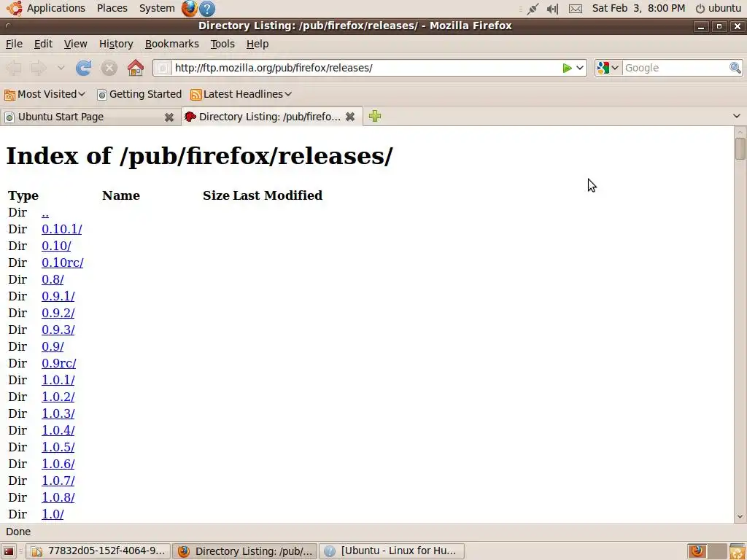747x560 pixels.
Task: Open the trash icon in bottom panel
Action: tap(737, 551)
